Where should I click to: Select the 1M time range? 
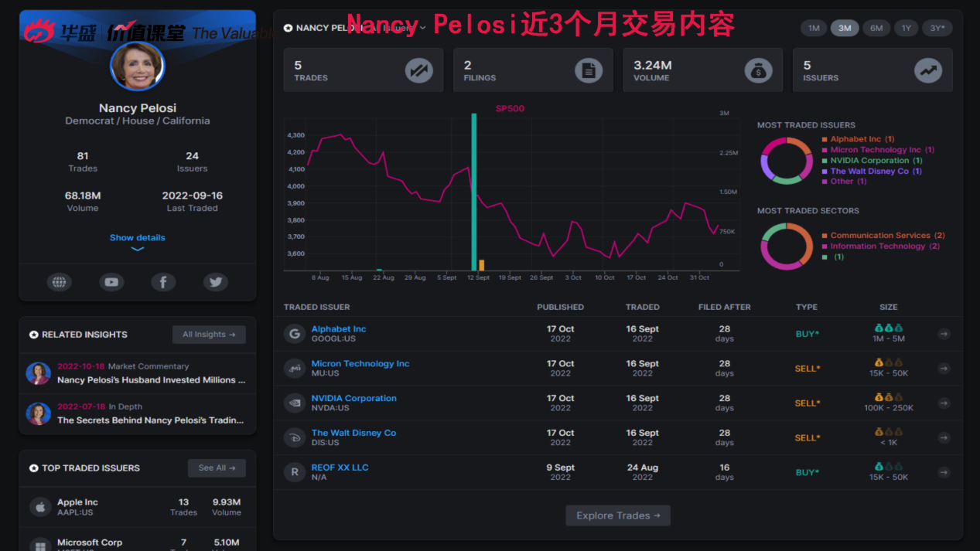pyautogui.click(x=814, y=28)
